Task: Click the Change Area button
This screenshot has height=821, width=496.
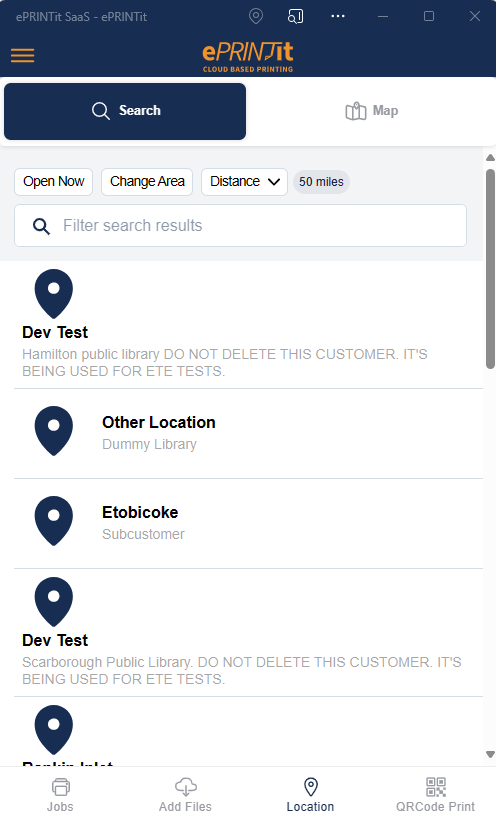Action: click(x=147, y=182)
